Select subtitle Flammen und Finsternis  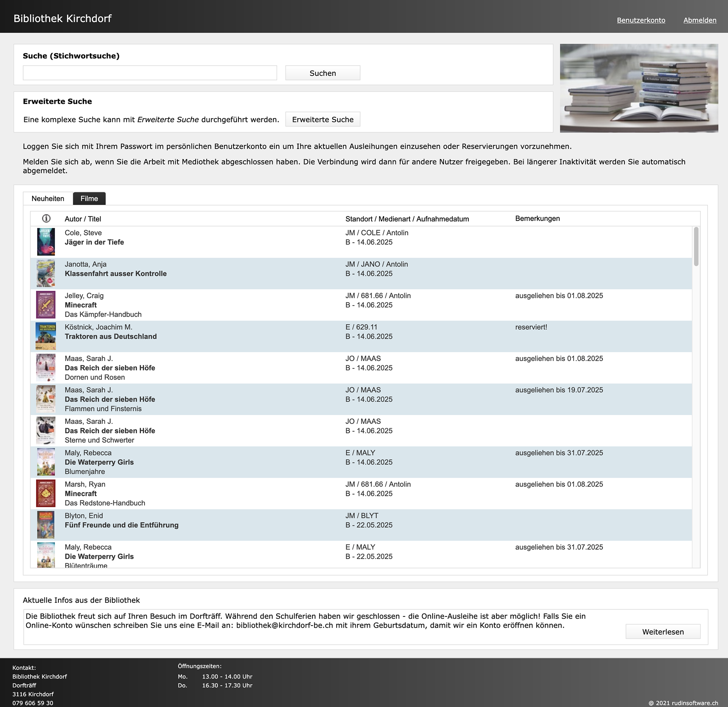[103, 409]
